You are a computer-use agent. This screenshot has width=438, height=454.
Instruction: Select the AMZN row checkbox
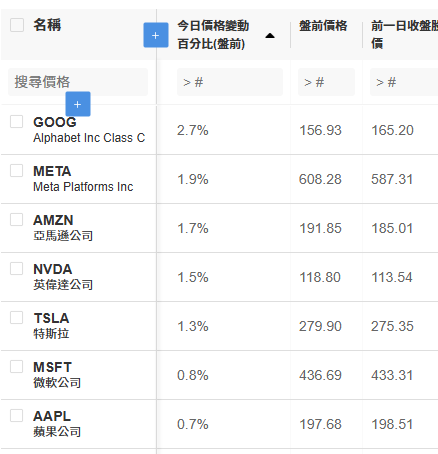tap(17, 219)
